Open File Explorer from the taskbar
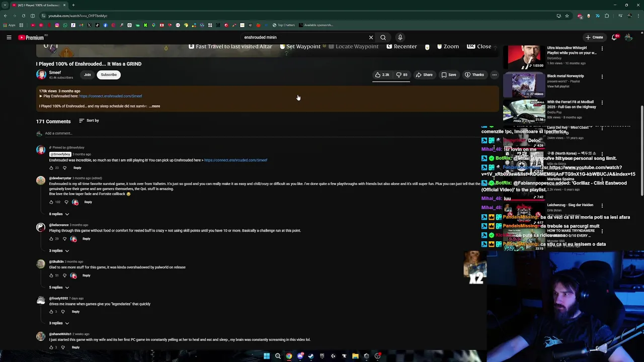 click(355, 356)
